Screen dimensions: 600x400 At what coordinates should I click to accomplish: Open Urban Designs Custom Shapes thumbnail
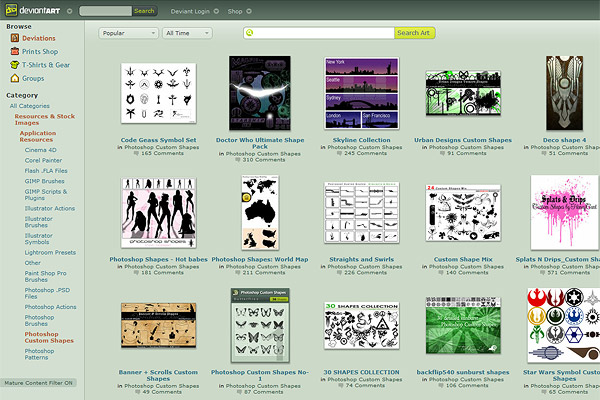click(463, 93)
